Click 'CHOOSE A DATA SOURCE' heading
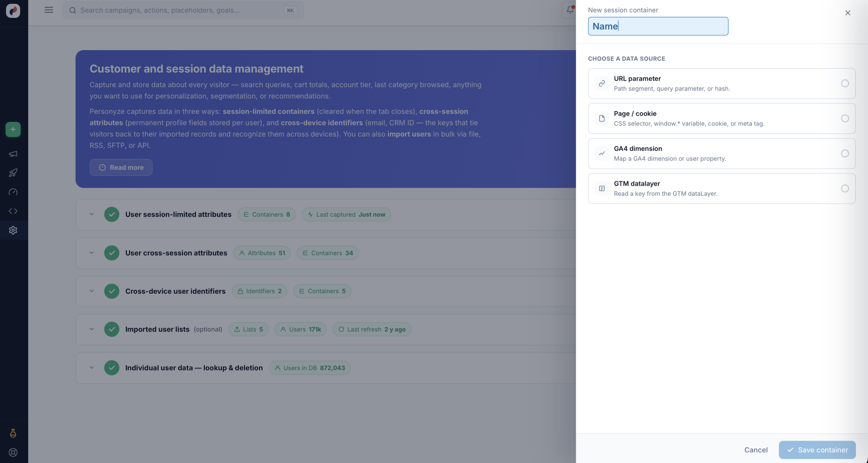The width and height of the screenshot is (868, 463). click(x=626, y=58)
